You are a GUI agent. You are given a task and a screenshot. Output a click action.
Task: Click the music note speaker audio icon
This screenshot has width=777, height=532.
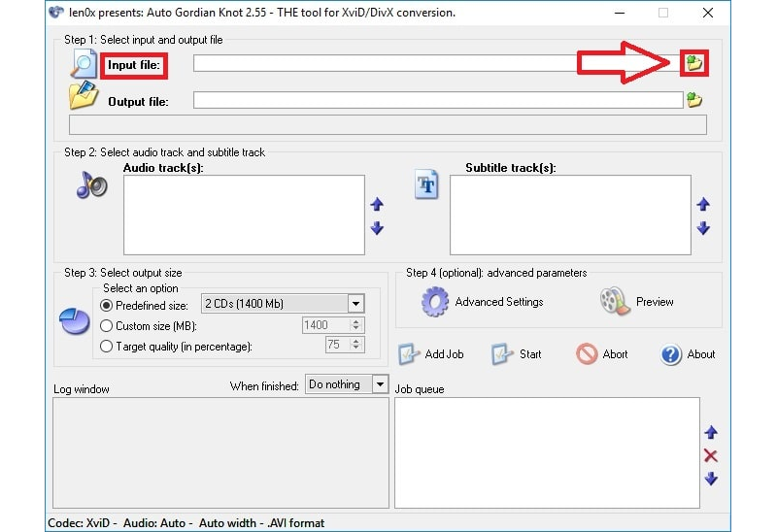click(x=91, y=185)
